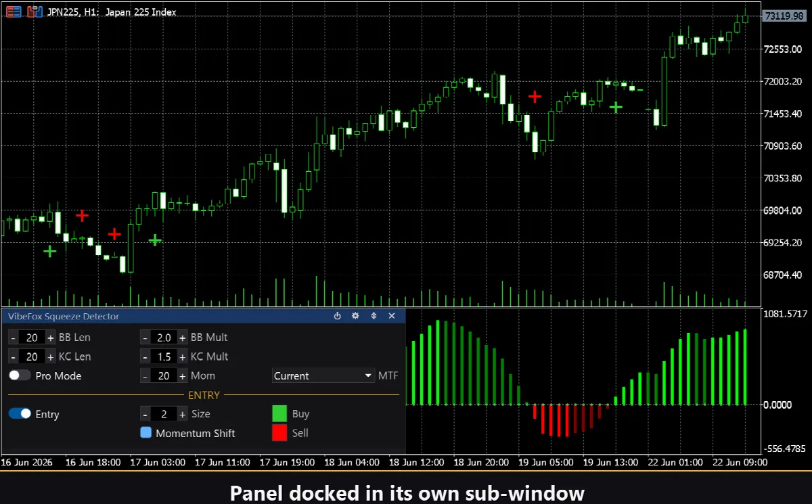Decrease KC Mult with the minus button
This screenshot has height=504, width=812.
pos(145,357)
